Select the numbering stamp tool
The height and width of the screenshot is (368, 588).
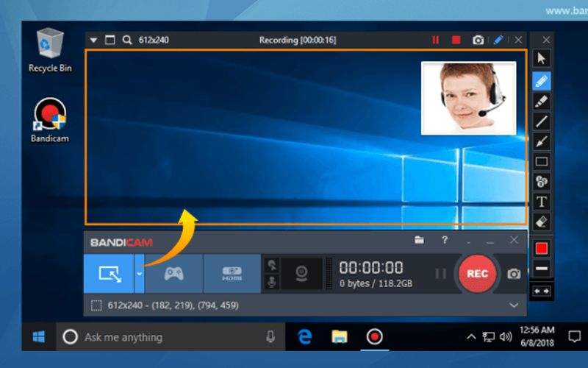542,182
